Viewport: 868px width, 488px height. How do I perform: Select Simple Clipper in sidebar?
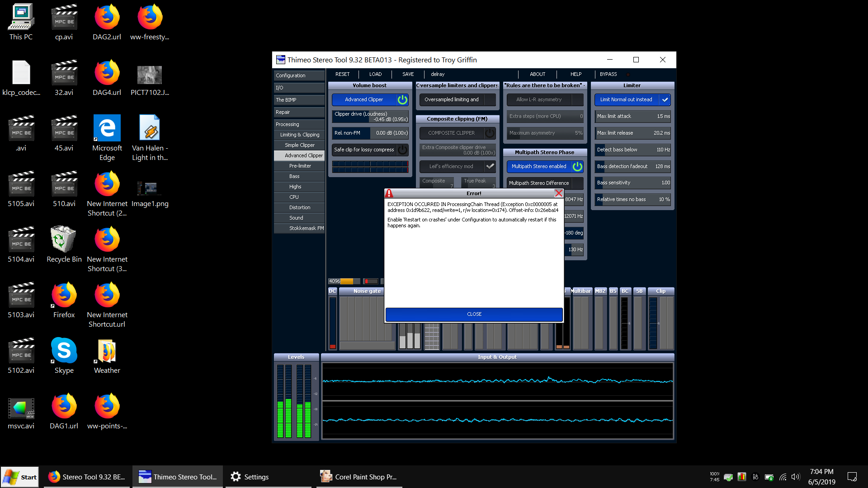coord(299,145)
